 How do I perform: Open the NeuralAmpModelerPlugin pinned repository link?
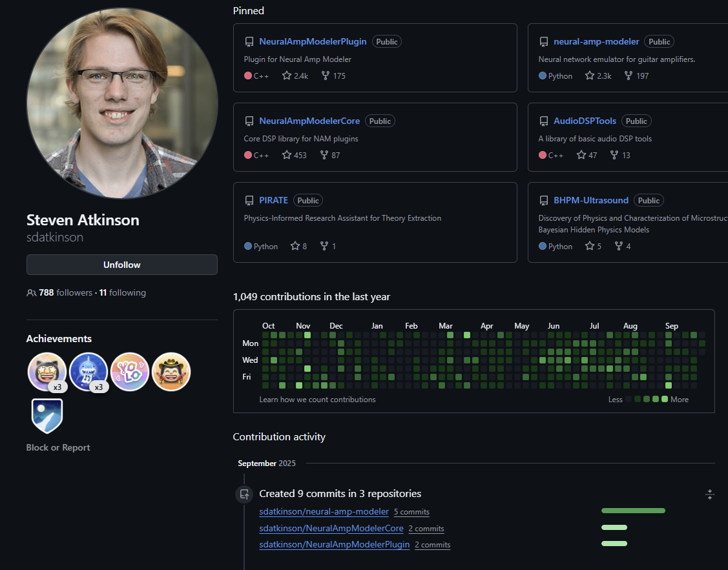point(313,42)
